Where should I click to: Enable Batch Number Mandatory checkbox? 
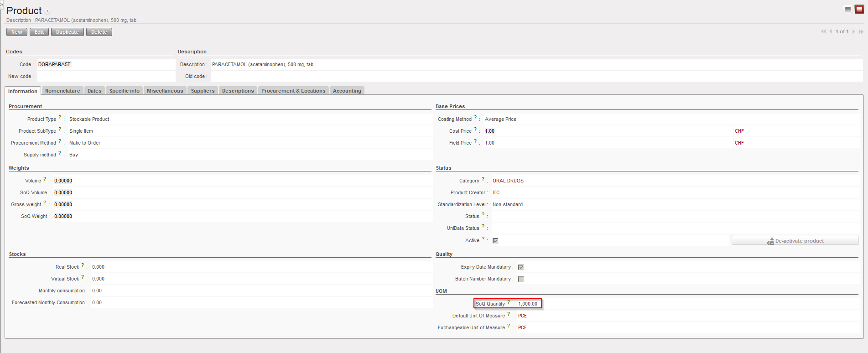[521, 279]
